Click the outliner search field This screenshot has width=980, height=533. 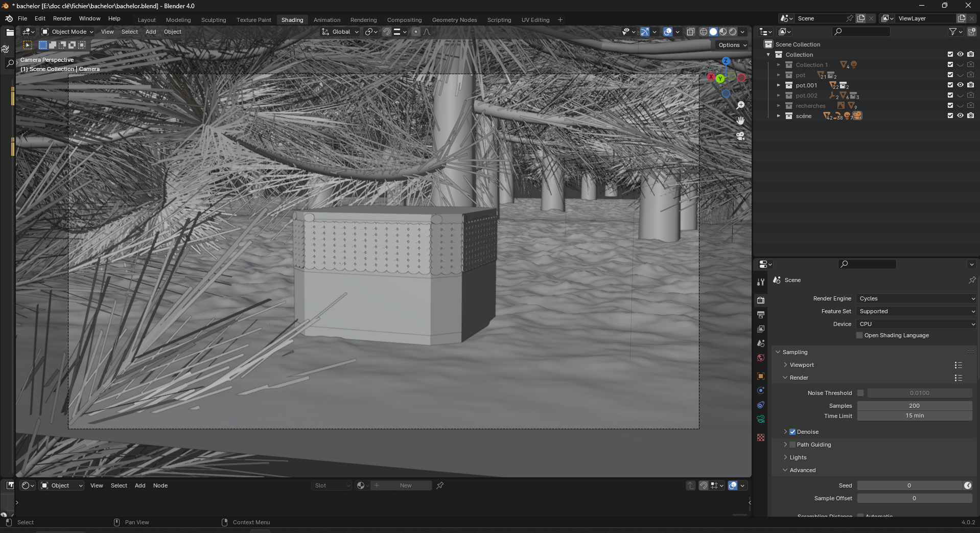864,32
